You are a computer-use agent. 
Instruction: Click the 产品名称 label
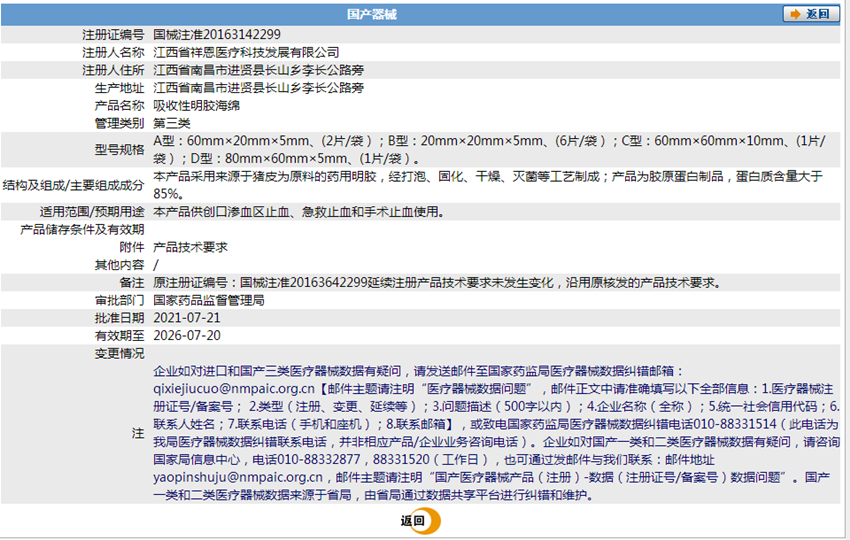pyautogui.click(x=119, y=106)
